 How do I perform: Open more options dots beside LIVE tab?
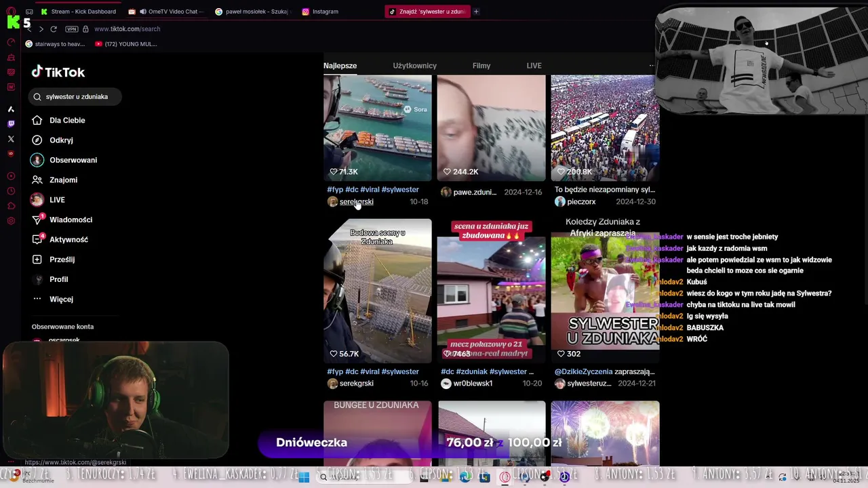coord(652,66)
